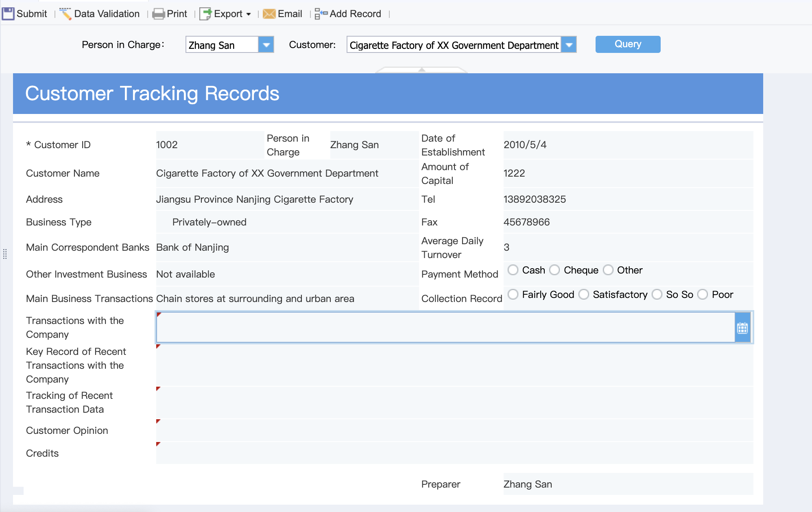Open the Person in Charge dropdown
This screenshot has width=812, height=512.
tap(266, 45)
